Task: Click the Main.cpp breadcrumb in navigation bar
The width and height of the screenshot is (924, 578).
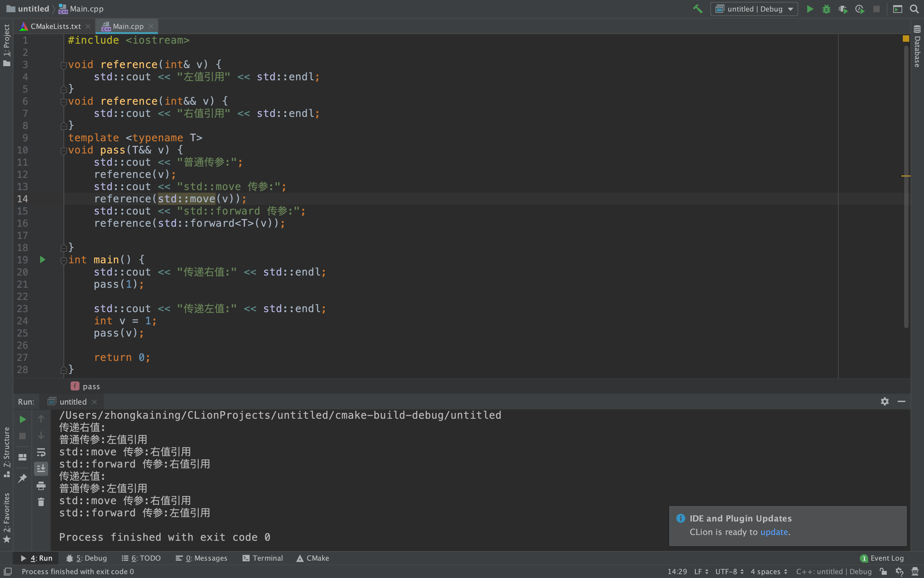Action: point(81,9)
